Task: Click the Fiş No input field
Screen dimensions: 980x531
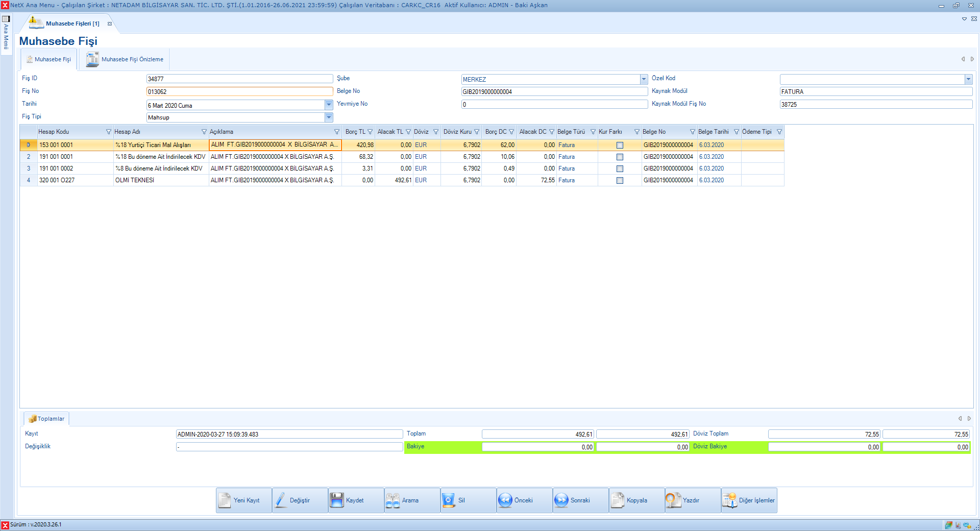Action: pos(239,92)
